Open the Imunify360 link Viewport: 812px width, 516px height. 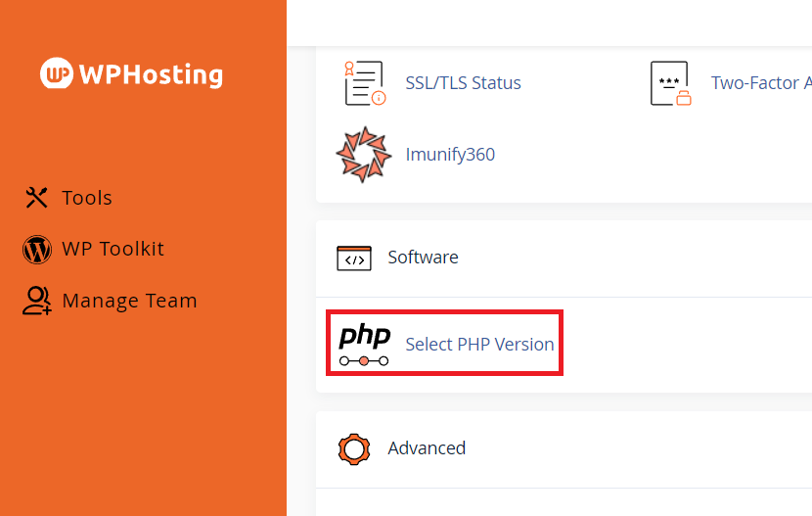pos(450,155)
